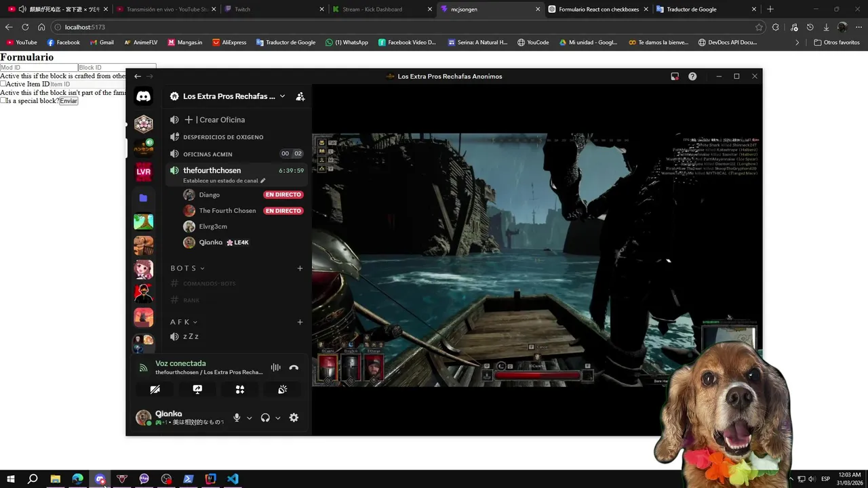The width and height of the screenshot is (868, 488).
Task: Add a channel to BOTS category
Action: (300, 268)
